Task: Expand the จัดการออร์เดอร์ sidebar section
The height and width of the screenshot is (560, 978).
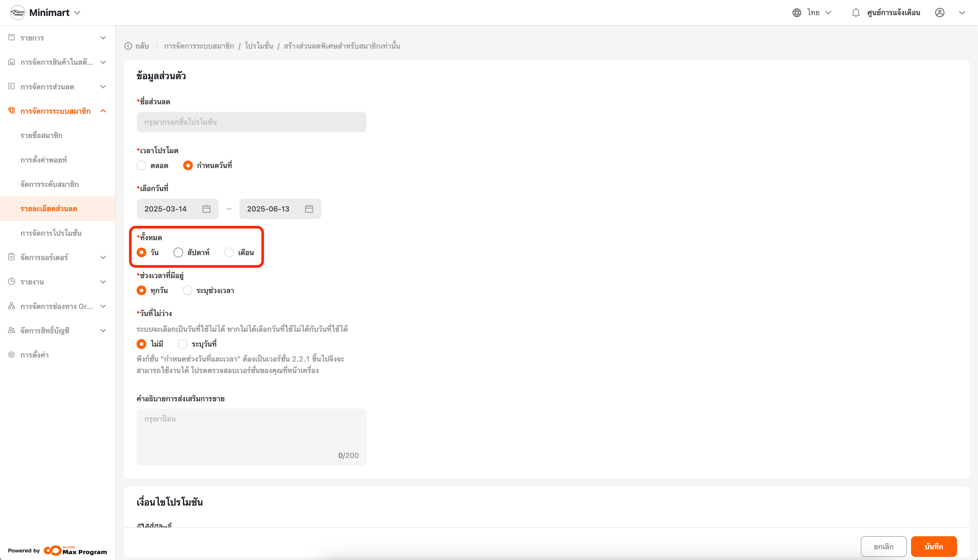Action: pyautogui.click(x=103, y=257)
